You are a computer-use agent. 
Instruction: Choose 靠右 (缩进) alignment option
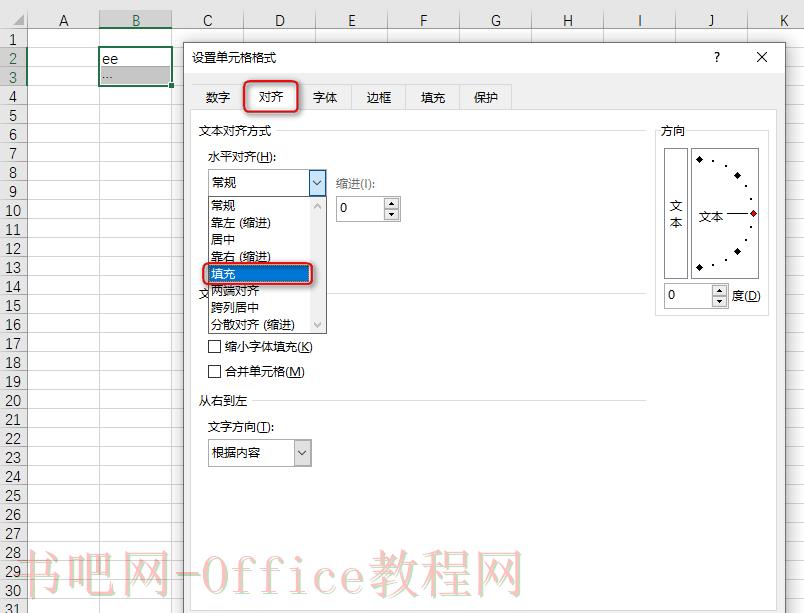click(259, 256)
